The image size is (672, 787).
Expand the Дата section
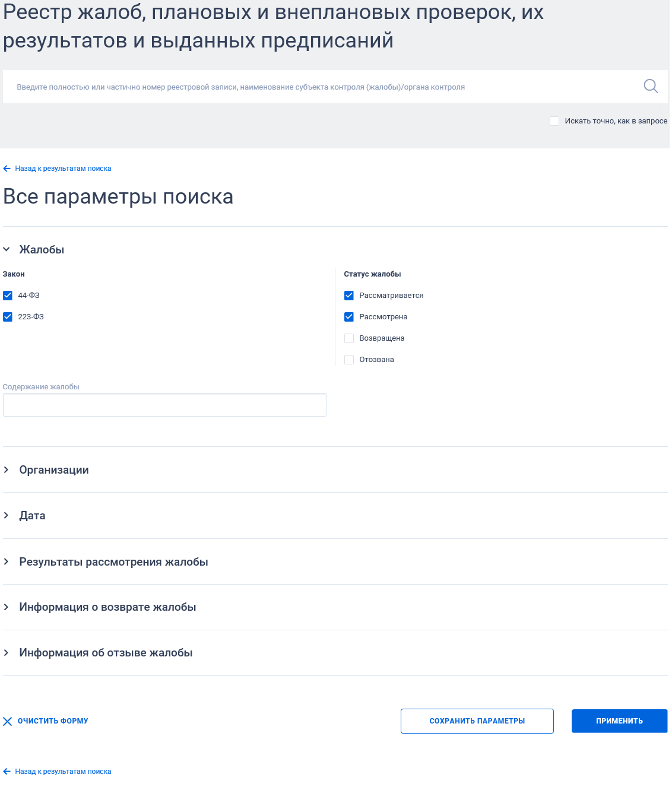[x=7, y=516]
